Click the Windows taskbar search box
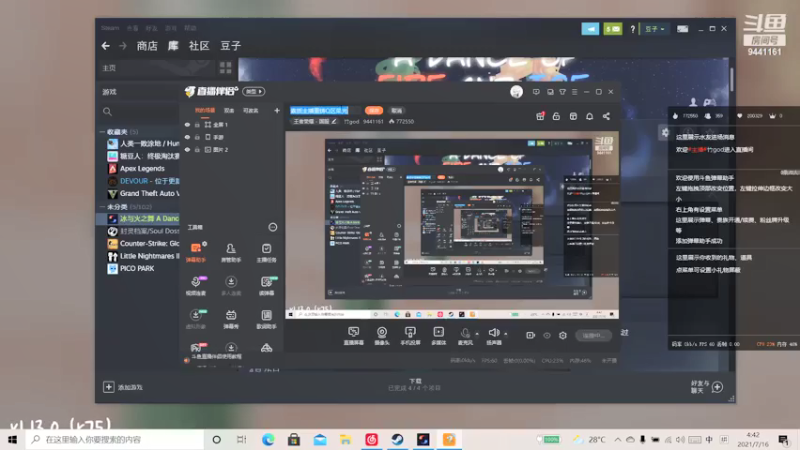Viewport: 800px width, 450px height. click(115, 439)
